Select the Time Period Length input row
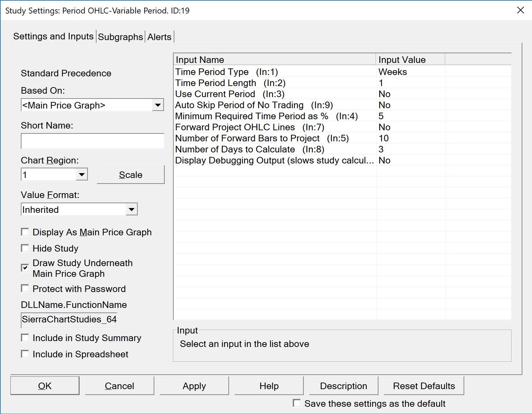Viewport: 532px width, 414px height. pyautogui.click(x=342, y=83)
